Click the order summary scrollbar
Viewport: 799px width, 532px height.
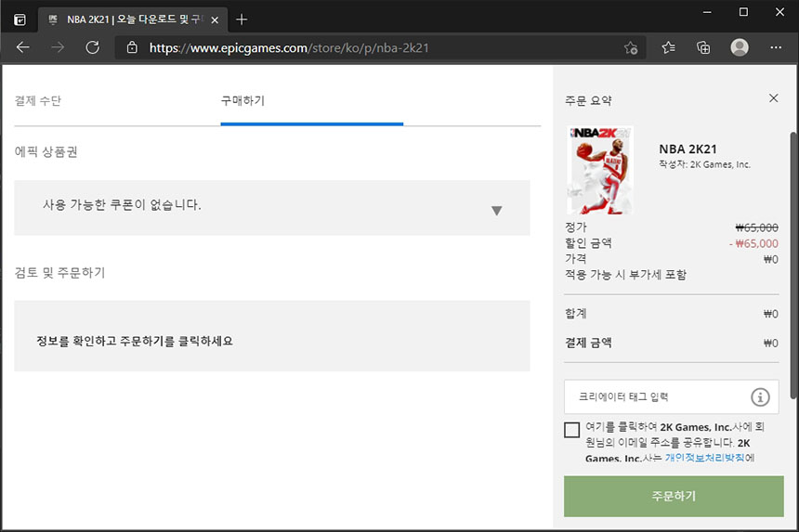click(x=793, y=265)
